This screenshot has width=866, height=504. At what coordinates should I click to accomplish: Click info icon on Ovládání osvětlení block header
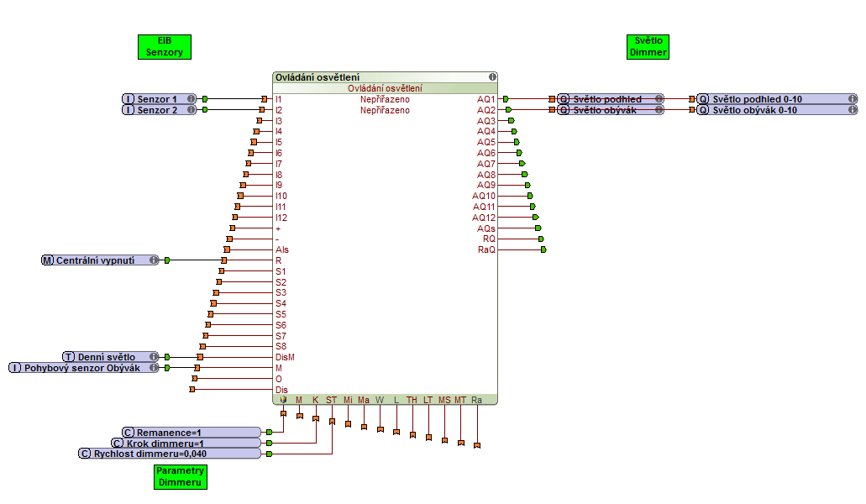tap(492, 77)
